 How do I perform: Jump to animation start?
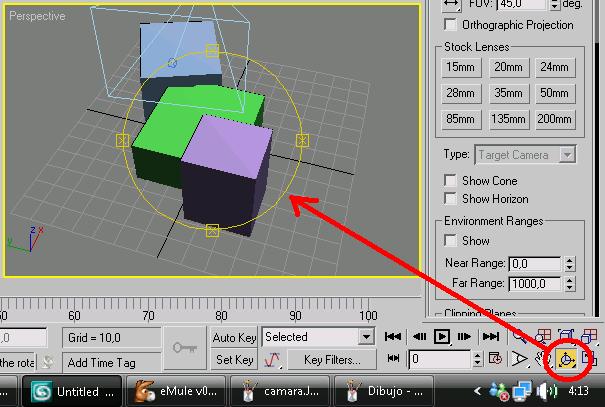[393, 337]
